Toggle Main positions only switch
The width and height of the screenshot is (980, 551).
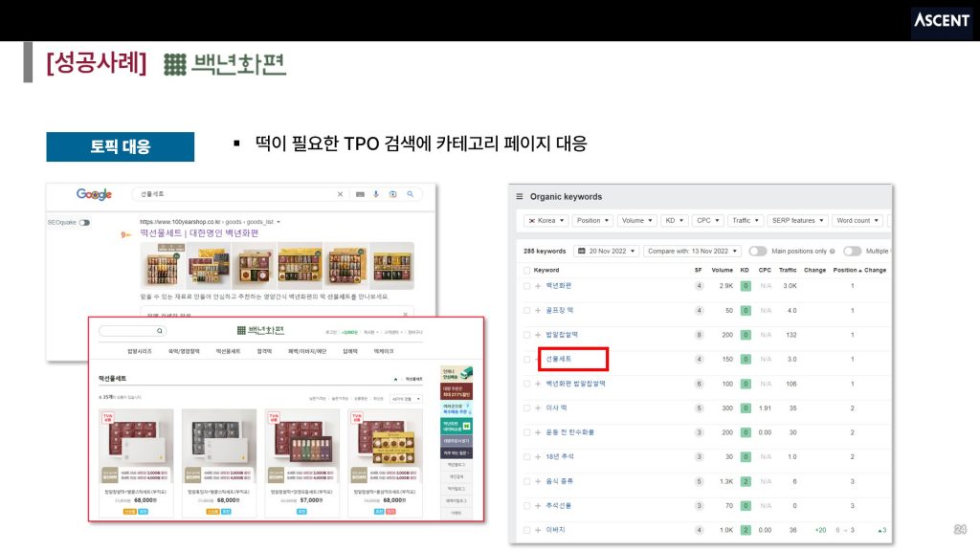(758, 252)
